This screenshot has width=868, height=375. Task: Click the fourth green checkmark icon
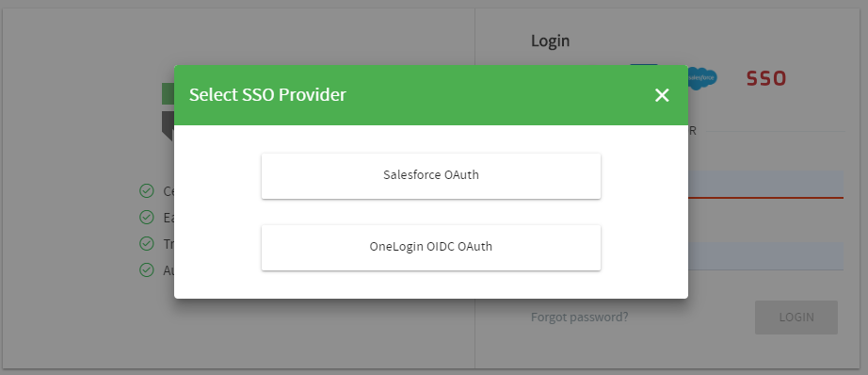(146, 269)
